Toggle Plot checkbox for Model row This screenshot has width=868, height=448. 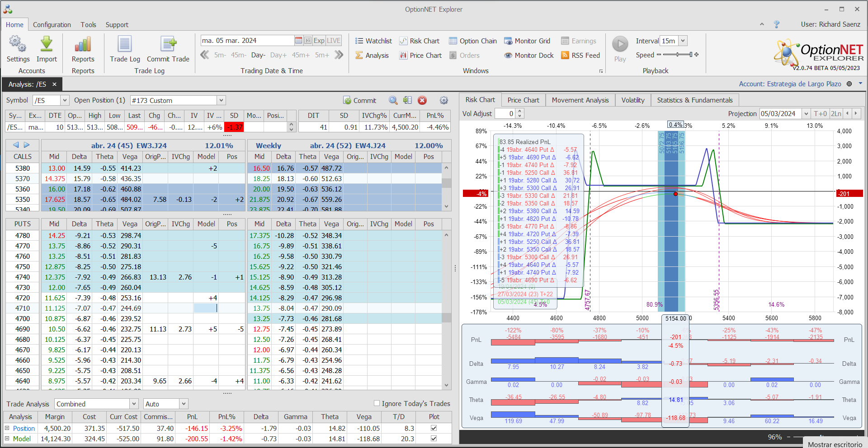[434, 439]
